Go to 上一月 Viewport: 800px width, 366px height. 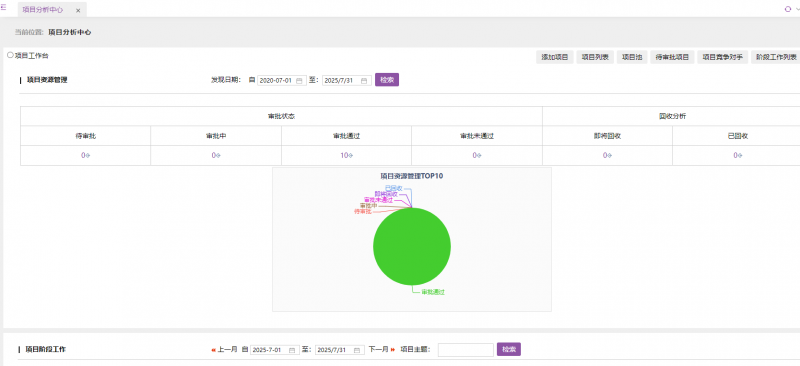[228, 350]
